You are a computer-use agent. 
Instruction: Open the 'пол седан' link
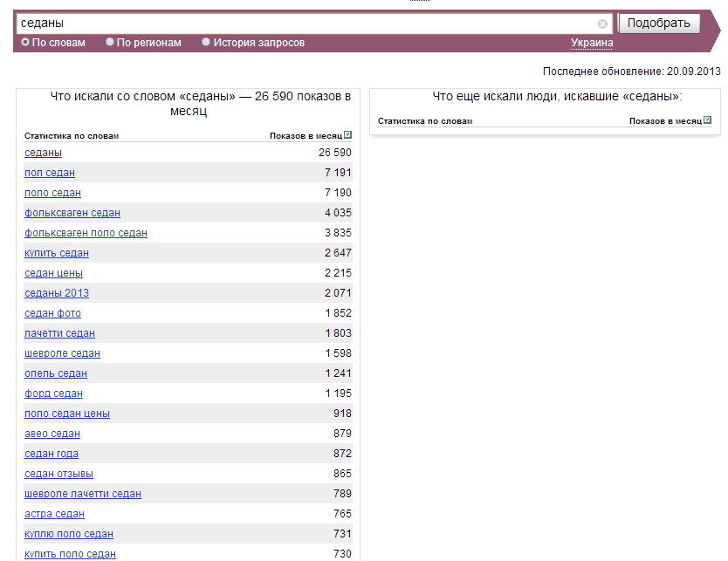[50, 173]
